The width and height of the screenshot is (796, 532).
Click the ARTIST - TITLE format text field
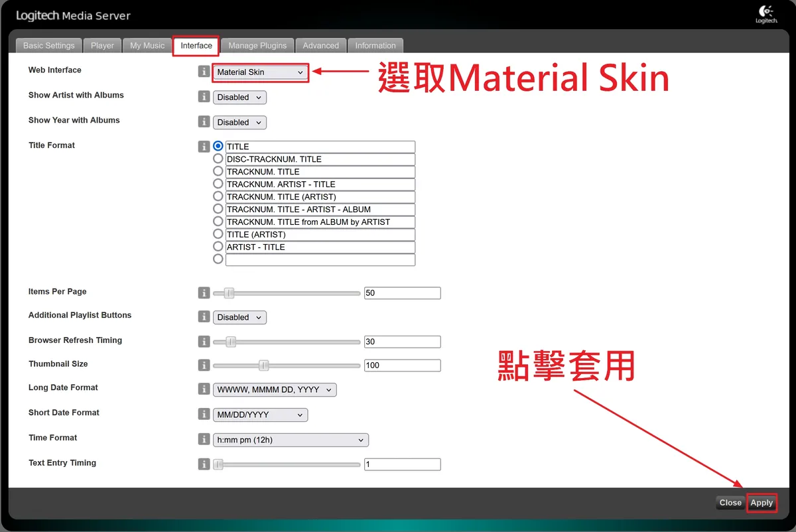click(320, 247)
